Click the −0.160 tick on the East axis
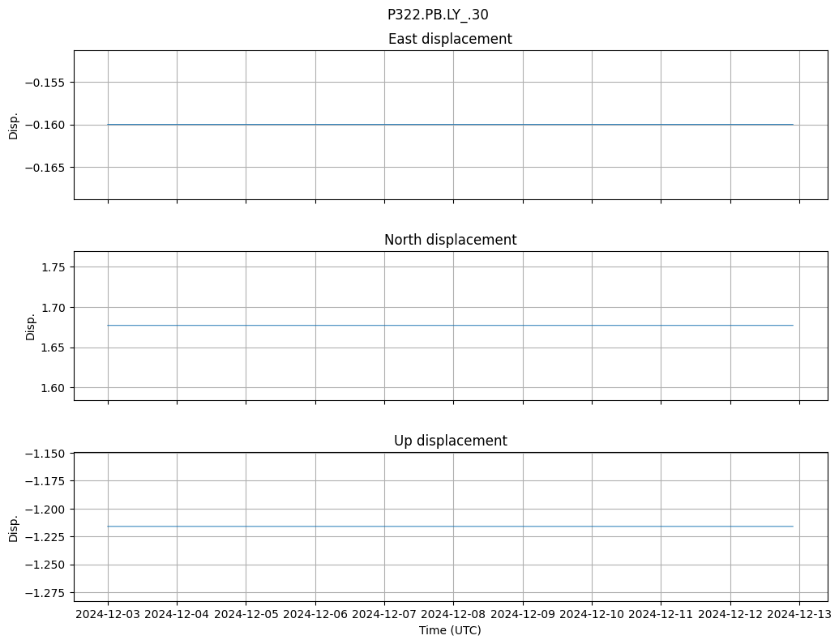839x644 pixels. point(47,125)
